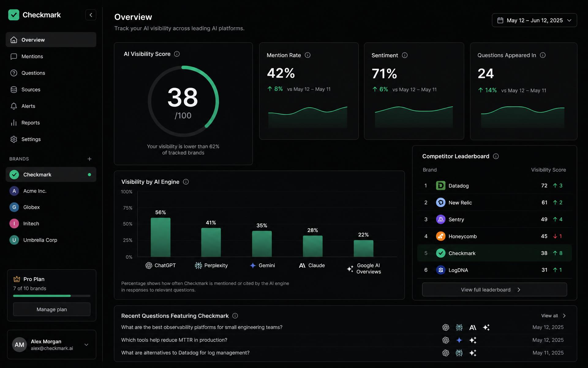Screen dimensions: 588x368
Task: Click info icon next to Mention Rate
Action: (x=307, y=55)
